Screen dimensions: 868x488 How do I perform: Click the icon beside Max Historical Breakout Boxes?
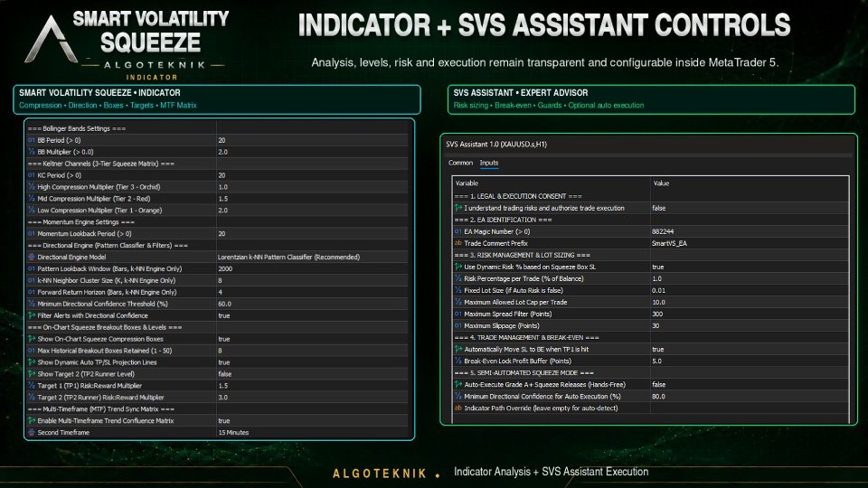click(x=32, y=351)
